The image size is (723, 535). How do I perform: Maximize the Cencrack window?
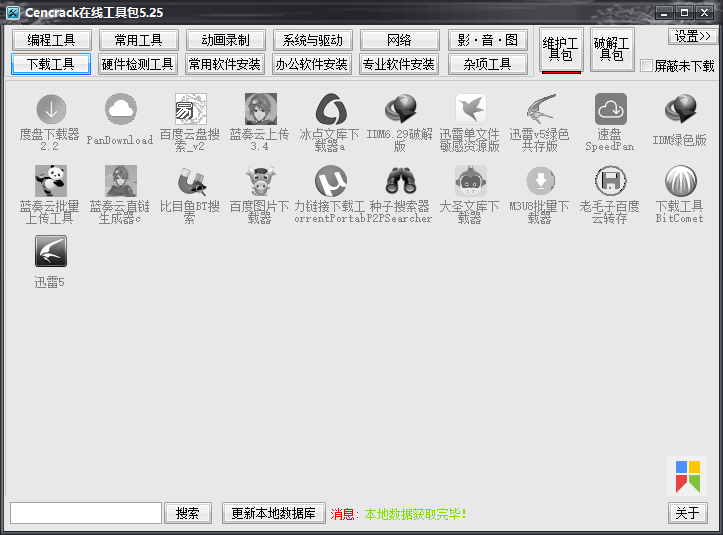(684, 13)
